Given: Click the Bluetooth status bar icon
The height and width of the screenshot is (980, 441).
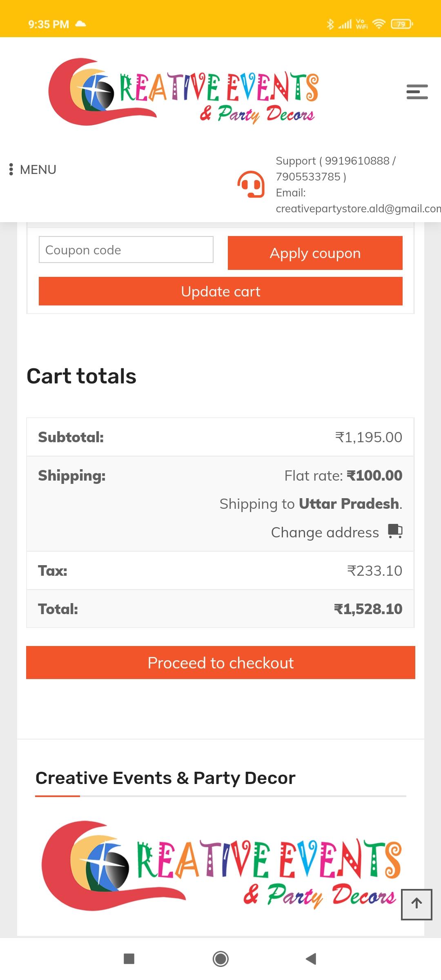Looking at the screenshot, I should [x=330, y=24].
